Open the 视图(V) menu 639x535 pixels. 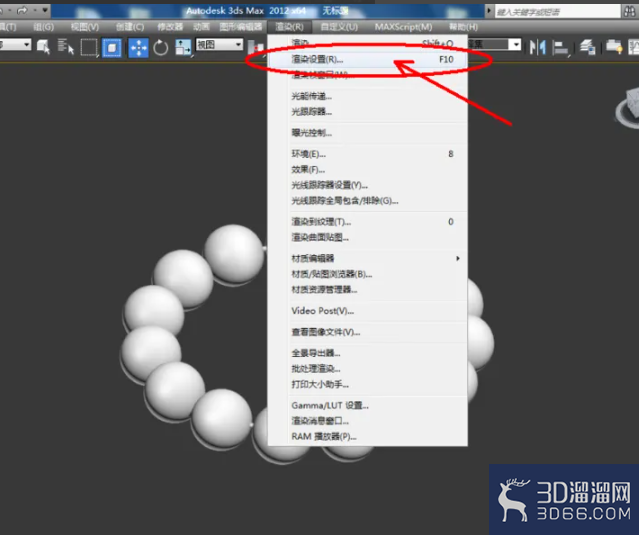pyautogui.click(x=85, y=27)
